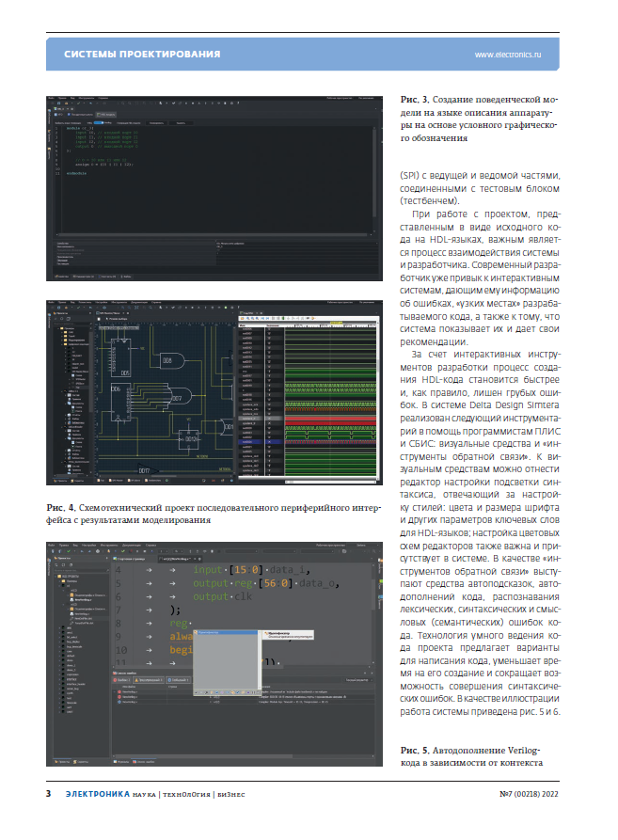Click the 'output clk' code line
The image size is (618, 840).
click(222, 596)
